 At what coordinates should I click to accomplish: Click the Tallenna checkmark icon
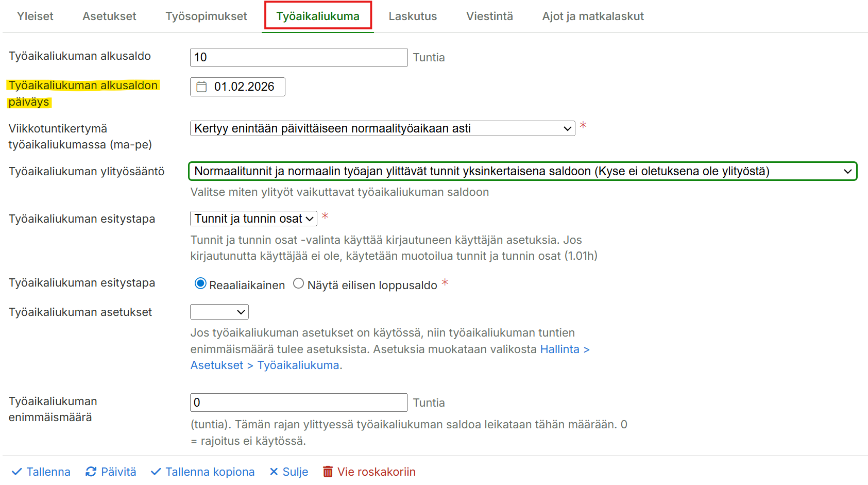tap(16, 472)
